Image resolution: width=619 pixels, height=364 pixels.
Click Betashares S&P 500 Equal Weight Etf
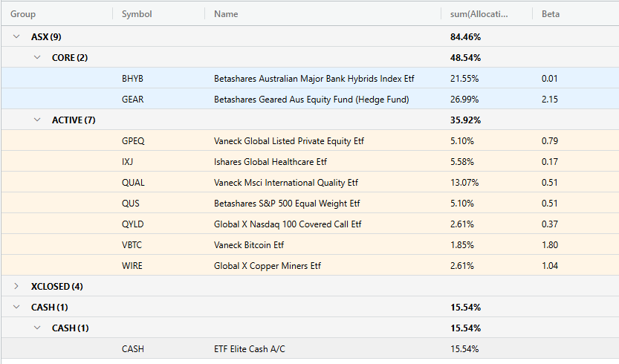tap(287, 204)
